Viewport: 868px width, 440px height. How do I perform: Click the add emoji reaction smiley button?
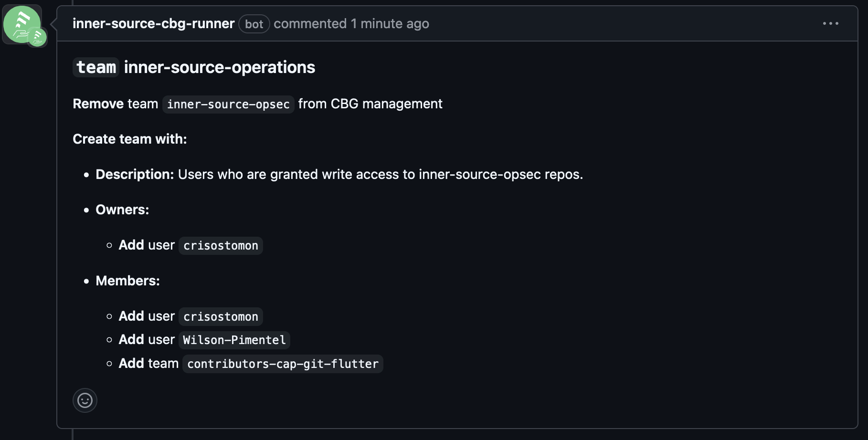85,400
